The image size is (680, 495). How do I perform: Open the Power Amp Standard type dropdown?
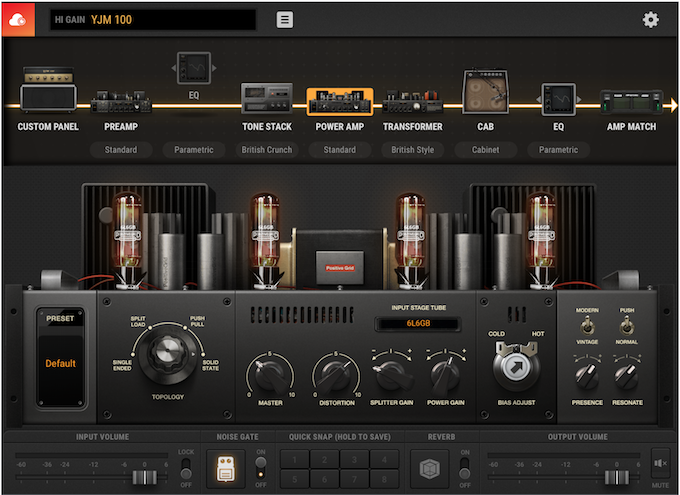coord(340,150)
